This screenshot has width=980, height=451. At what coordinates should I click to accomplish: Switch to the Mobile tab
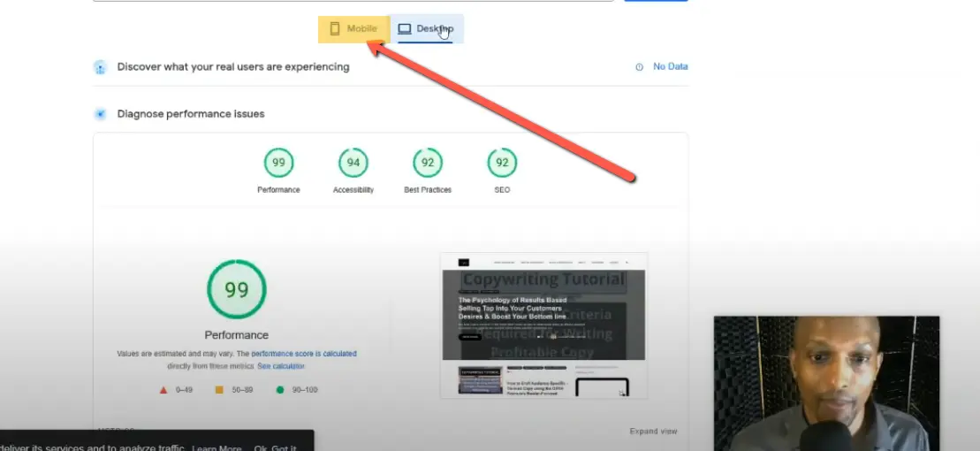coord(354,29)
